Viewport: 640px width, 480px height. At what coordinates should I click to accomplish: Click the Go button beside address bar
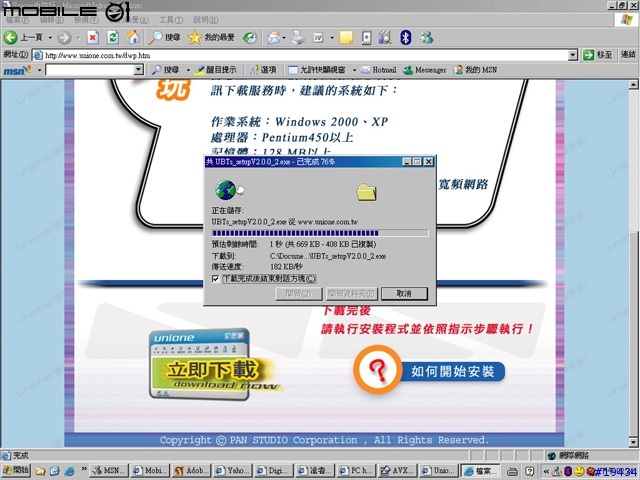(x=597, y=55)
